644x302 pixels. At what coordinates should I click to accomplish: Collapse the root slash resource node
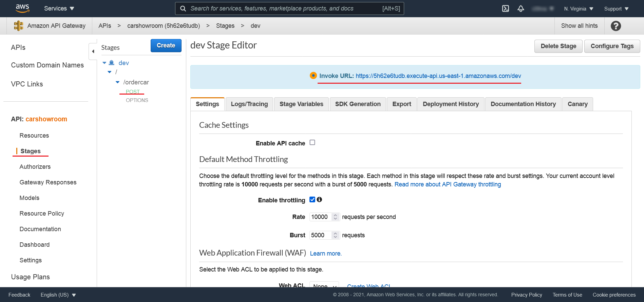110,72
